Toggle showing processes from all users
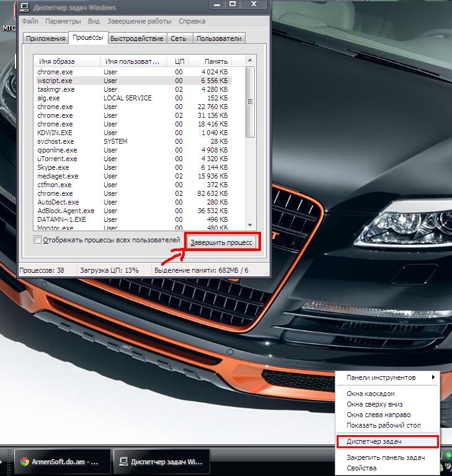 coord(37,239)
